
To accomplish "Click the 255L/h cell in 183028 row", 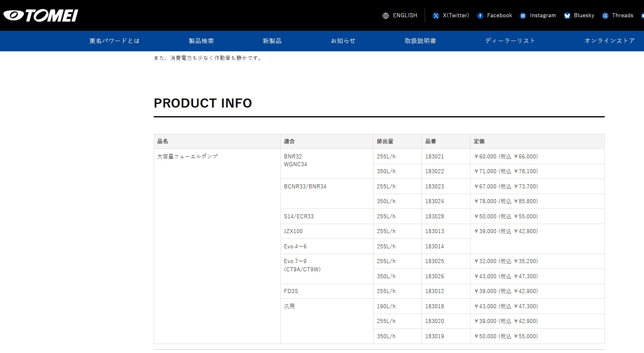I will click(397, 216).
